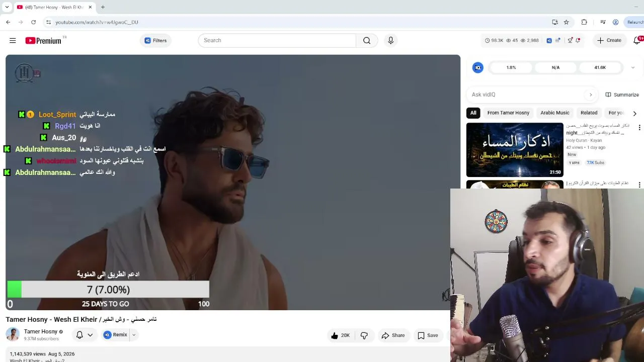Viewport: 644px width, 362px height.
Task: Select the From Tamer Hosny chip
Action: 508,113
